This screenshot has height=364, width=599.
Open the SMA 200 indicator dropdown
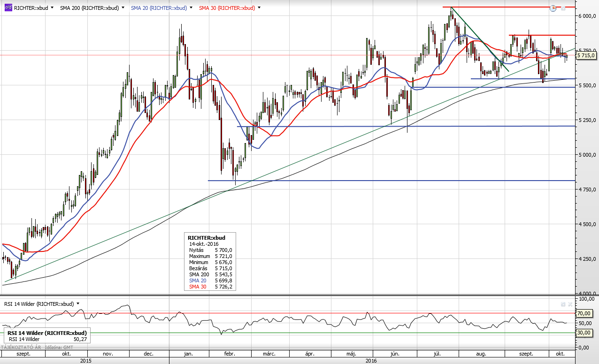click(123, 8)
